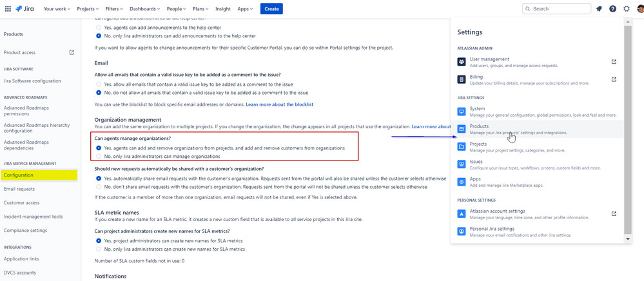Click the Atlassian account settings icon
This screenshot has height=281, width=644.
point(461,213)
